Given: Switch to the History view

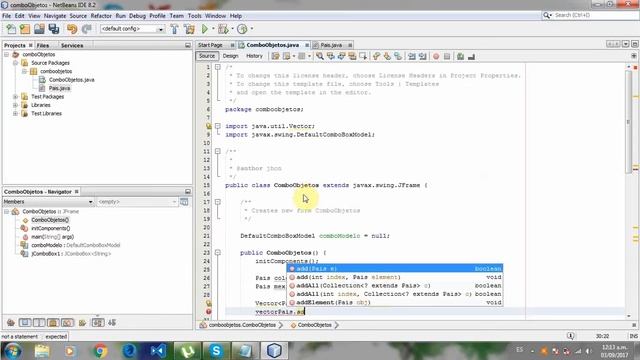Looking at the screenshot, I should 254,56.
